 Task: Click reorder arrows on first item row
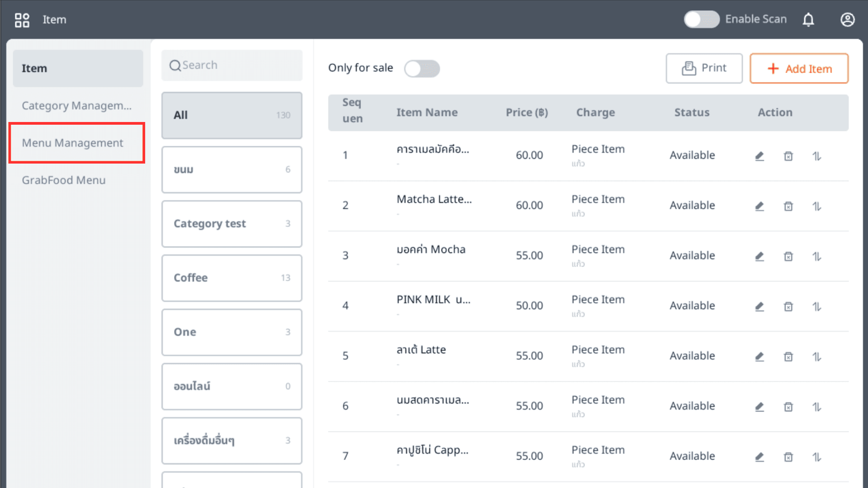[x=816, y=156]
